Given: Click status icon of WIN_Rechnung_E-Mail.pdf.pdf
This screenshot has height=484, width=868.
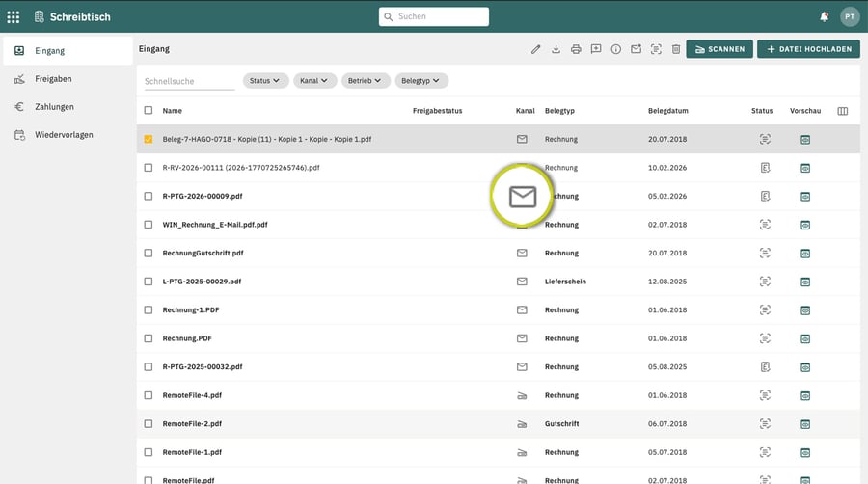Looking at the screenshot, I should (765, 225).
